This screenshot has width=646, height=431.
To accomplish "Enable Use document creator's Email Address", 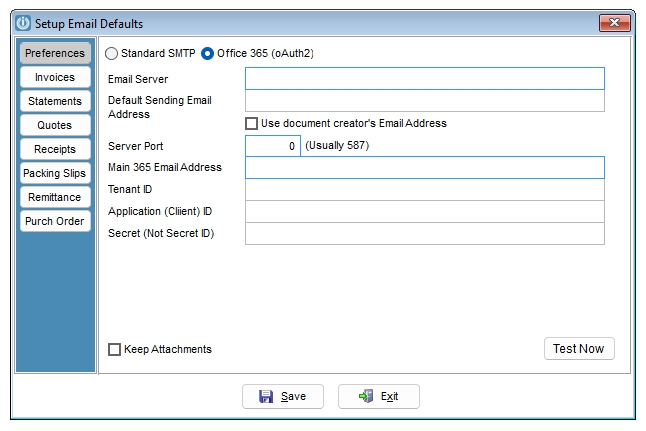I will coord(251,124).
